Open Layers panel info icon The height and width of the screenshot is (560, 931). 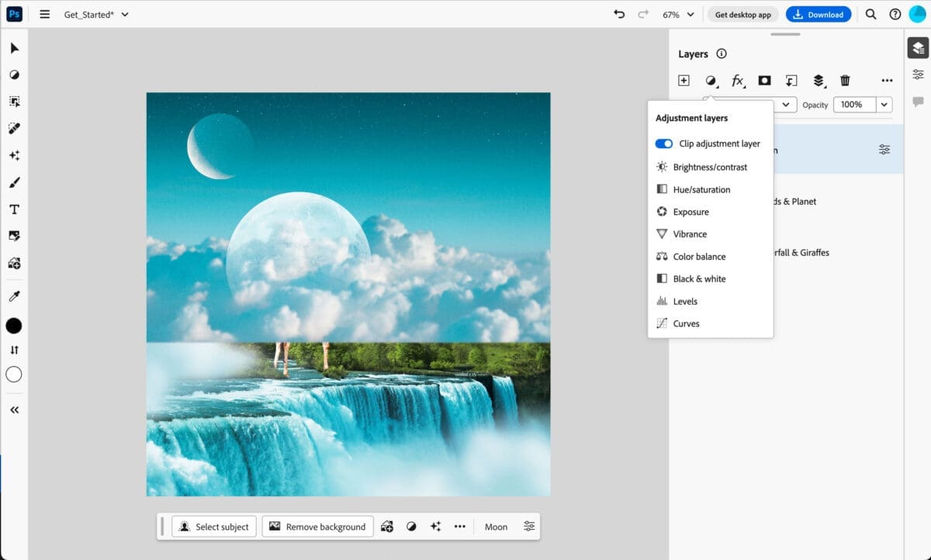(x=722, y=54)
